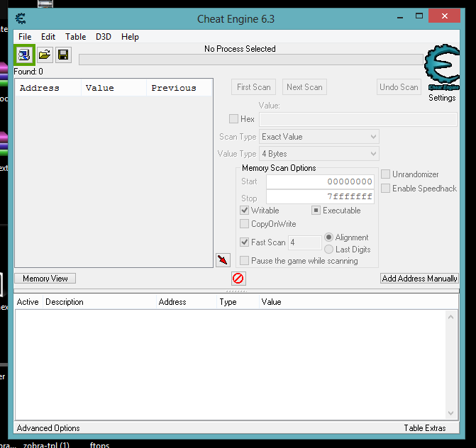This screenshot has height=448, width=476.
Task: Click the Undo Scan button
Action: click(399, 87)
